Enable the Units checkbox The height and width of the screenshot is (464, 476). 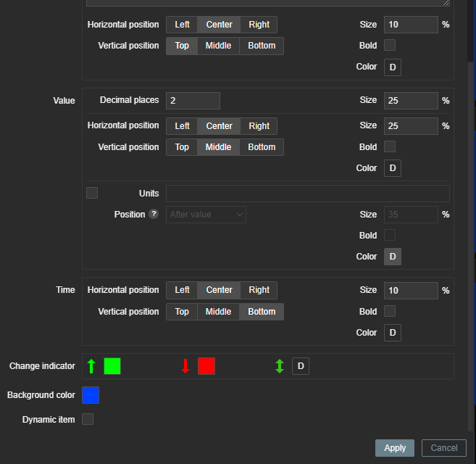[x=92, y=193]
